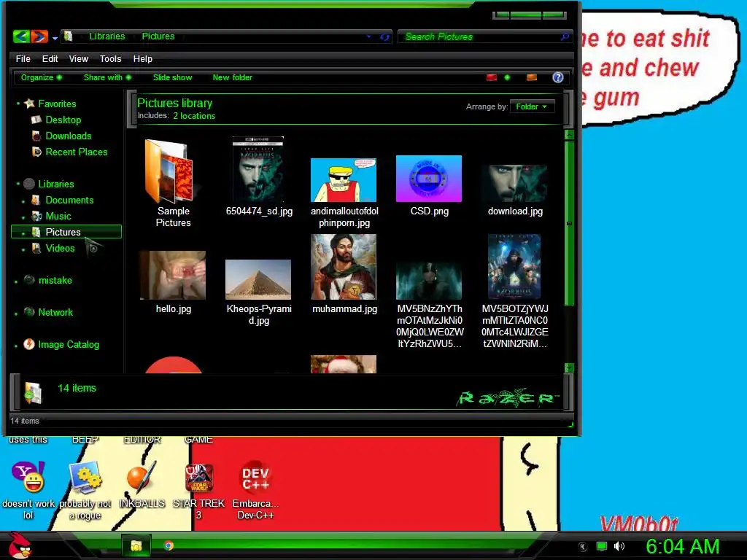Screen dimensions: 747x560
Task: Open Chrome from the taskbar
Action: (x=169, y=545)
